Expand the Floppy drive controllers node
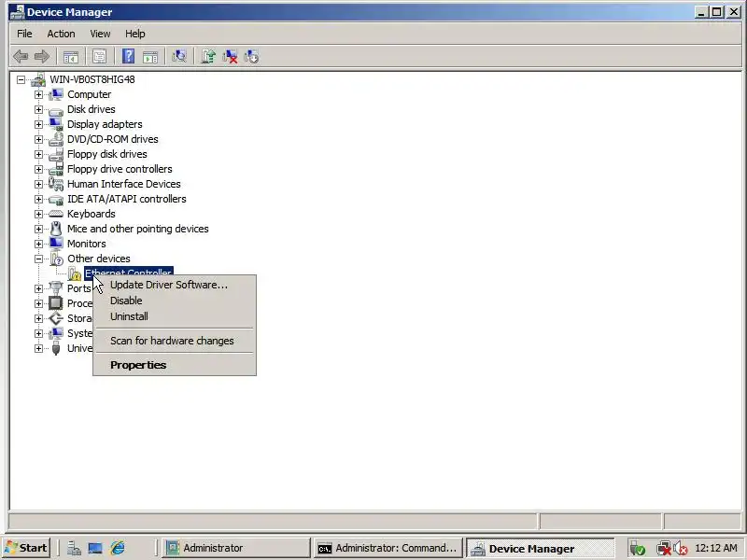 click(x=38, y=169)
